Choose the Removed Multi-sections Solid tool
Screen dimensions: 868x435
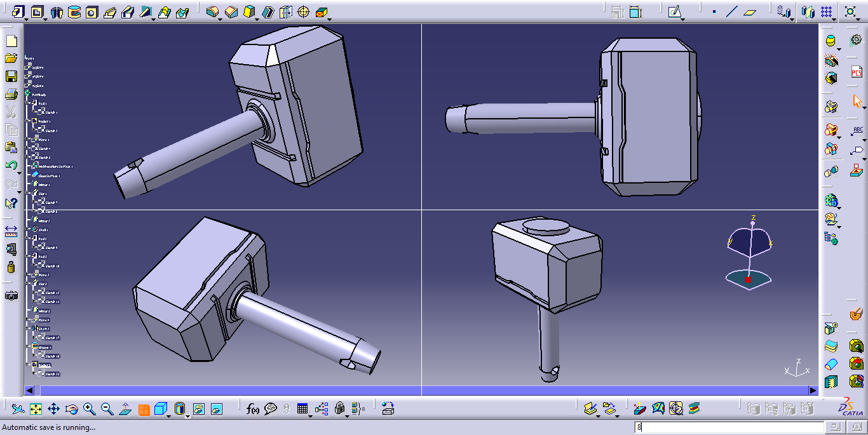(x=182, y=11)
